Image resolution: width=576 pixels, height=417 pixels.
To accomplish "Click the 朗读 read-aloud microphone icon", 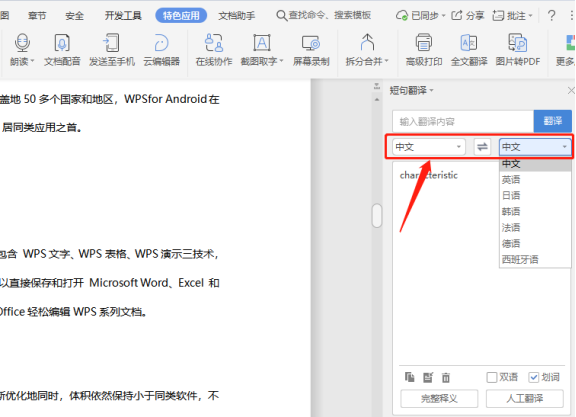I will [x=22, y=43].
